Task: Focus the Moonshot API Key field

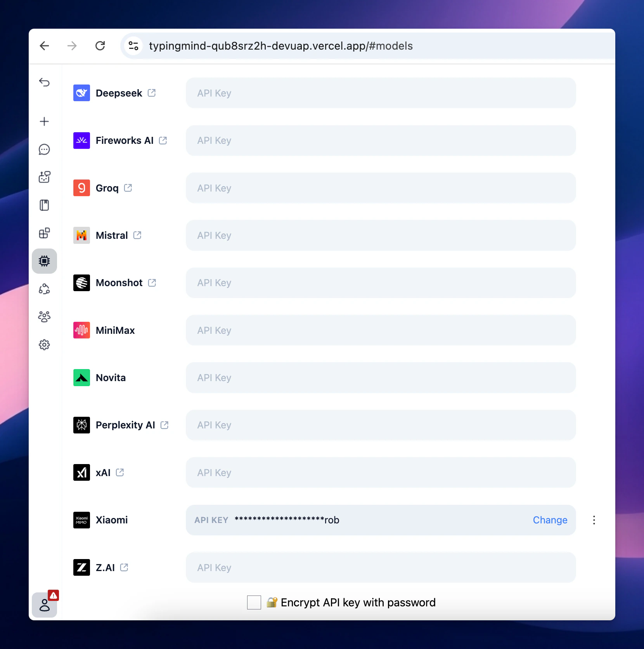Action: coord(381,283)
